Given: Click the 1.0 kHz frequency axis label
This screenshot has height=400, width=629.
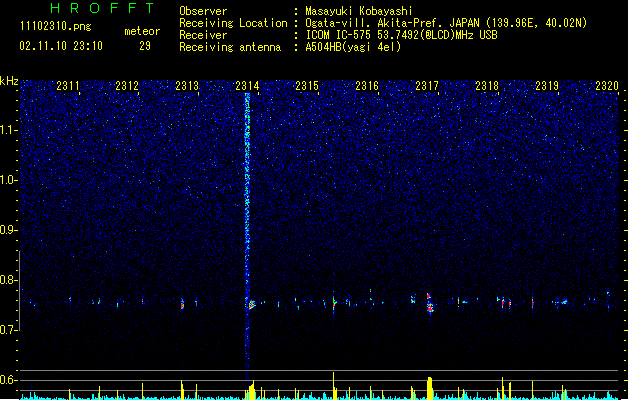Looking at the screenshot, I should pos(8,180).
